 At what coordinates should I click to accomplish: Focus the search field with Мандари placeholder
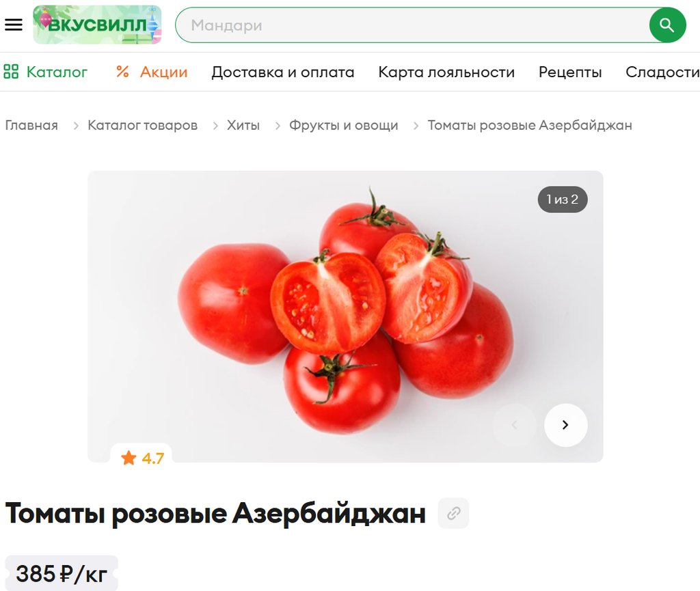(412, 25)
